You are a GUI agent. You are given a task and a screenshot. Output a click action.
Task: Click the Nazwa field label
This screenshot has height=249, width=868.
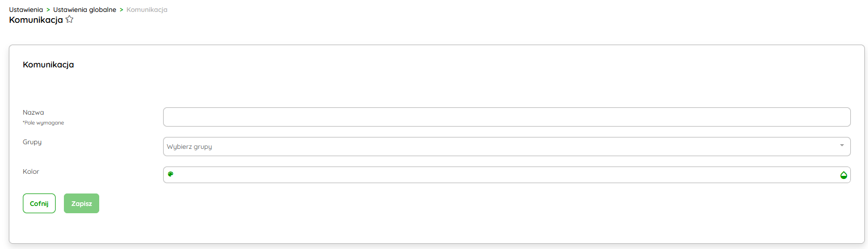coord(33,113)
